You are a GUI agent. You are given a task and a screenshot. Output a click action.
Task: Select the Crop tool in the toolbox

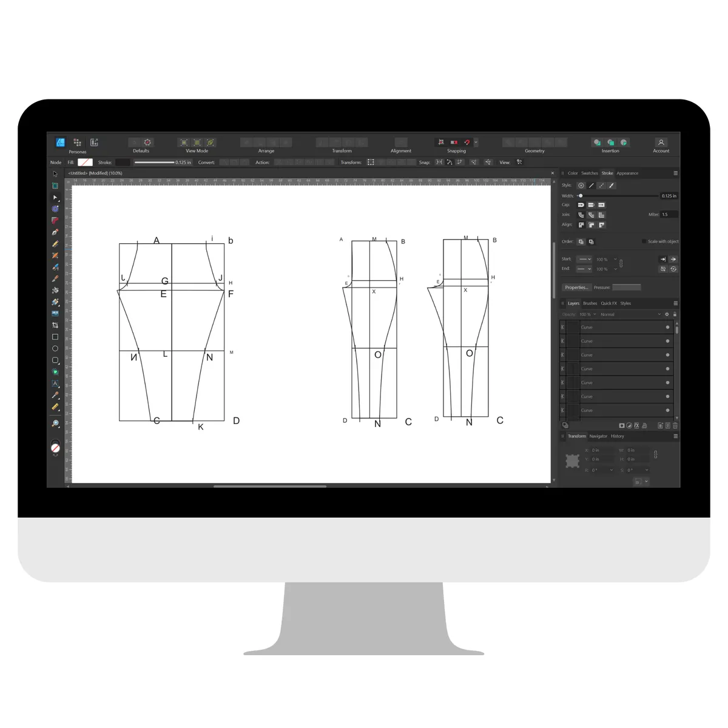[55, 325]
